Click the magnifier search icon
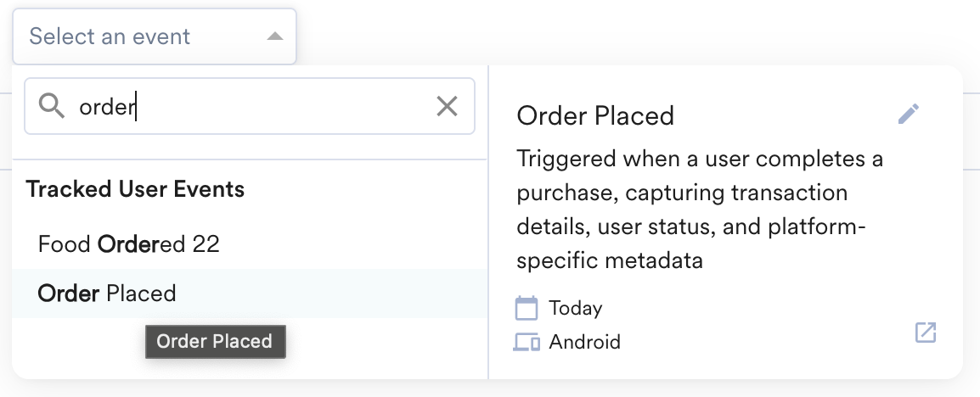The width and height of the screenshot is (980, 397). click(52, 106)
